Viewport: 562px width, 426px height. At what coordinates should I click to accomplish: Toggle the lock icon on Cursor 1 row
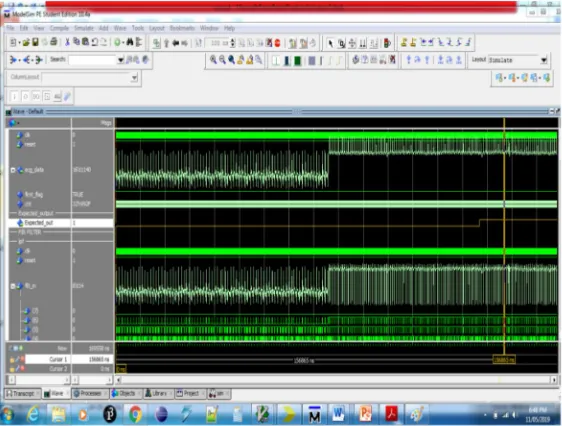pyautogui.click(x=12, y=360)
